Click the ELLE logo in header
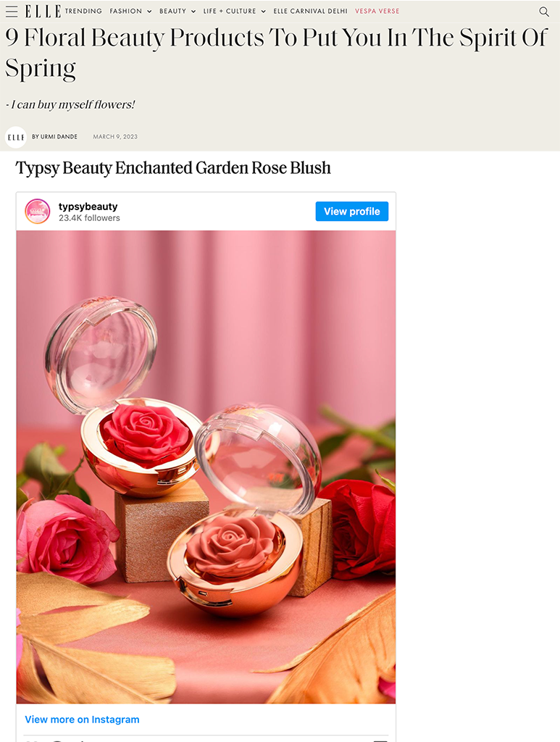 43,12
